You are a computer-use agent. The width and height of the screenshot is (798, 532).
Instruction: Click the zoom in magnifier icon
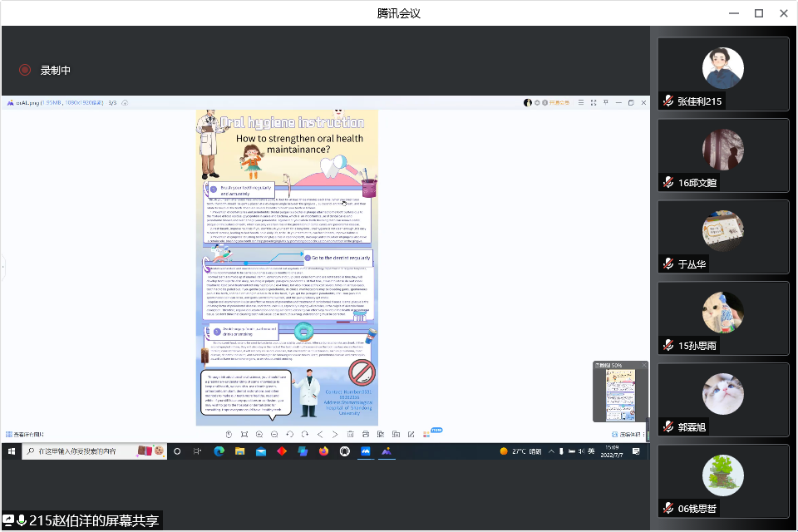pyautogui.click(x=259, y=434)
